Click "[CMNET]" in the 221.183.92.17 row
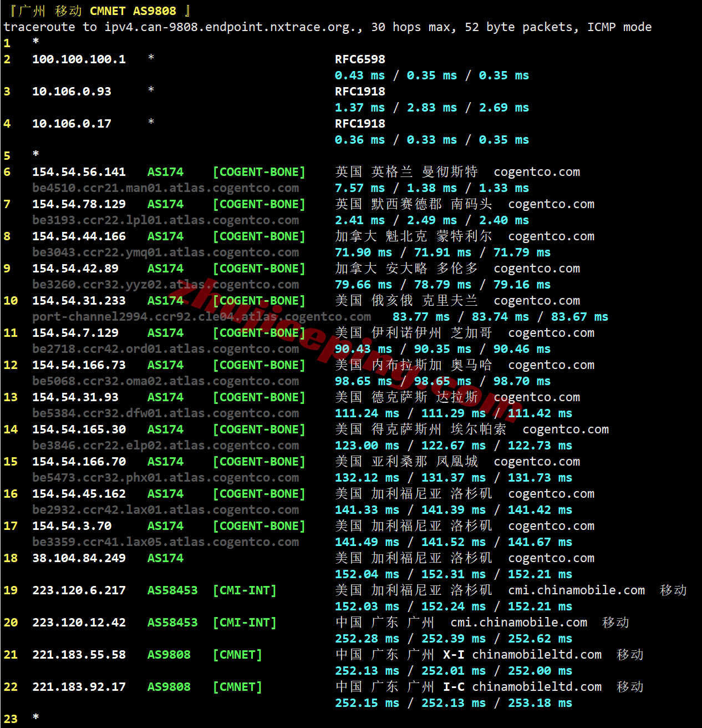 pos(237,687)
